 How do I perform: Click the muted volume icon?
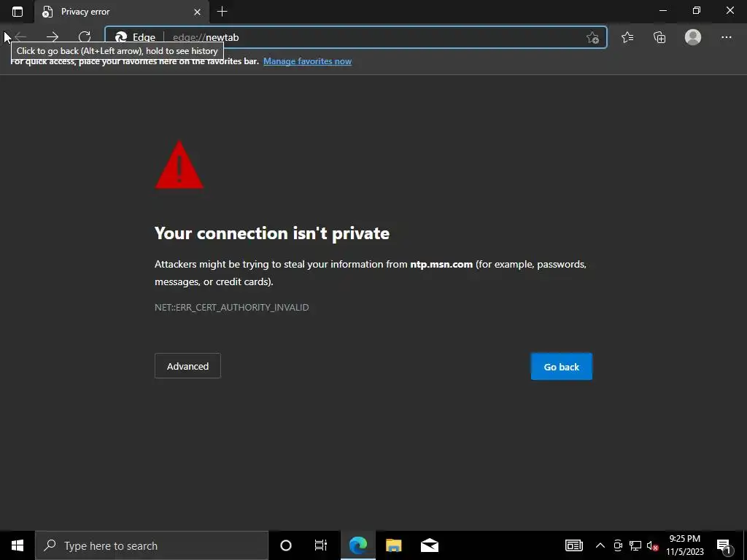[x=652, y=545]
